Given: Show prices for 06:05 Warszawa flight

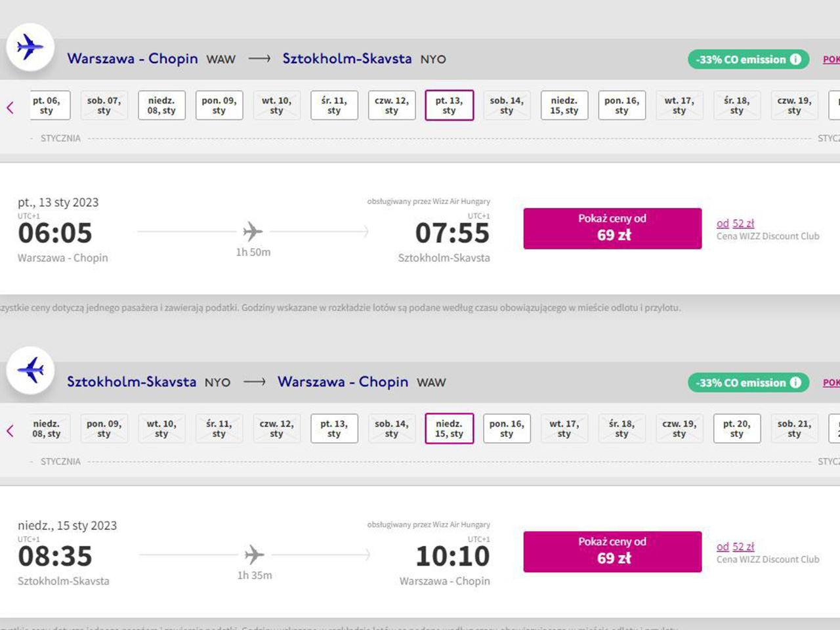Looking at the screenshot, I should 612,228.
